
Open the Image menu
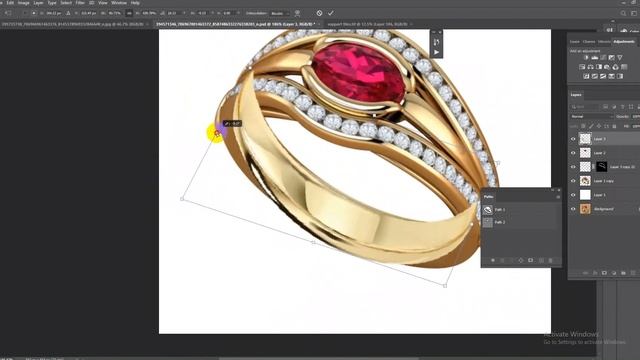[23, 2]
